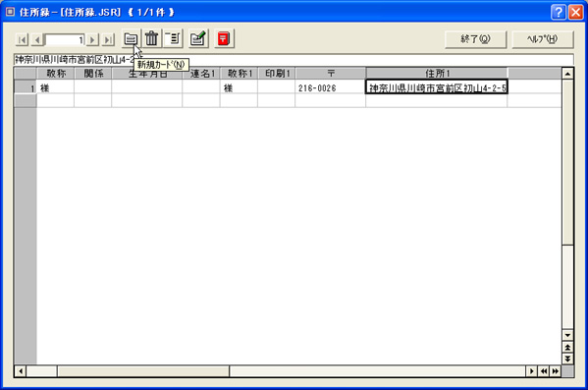This screenshot has height=390, width=588.
Task: Click the record number input field
Action: tap(65, 39)
